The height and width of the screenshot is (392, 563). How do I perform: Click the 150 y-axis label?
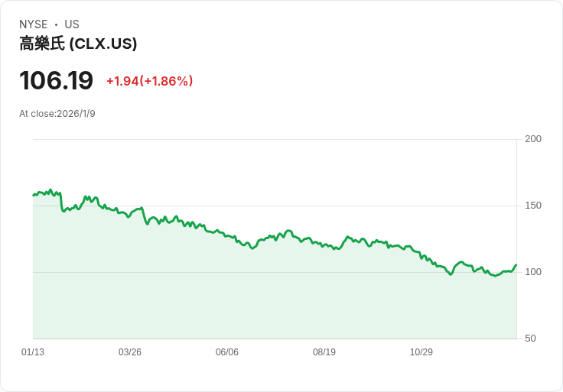(533, 206)
